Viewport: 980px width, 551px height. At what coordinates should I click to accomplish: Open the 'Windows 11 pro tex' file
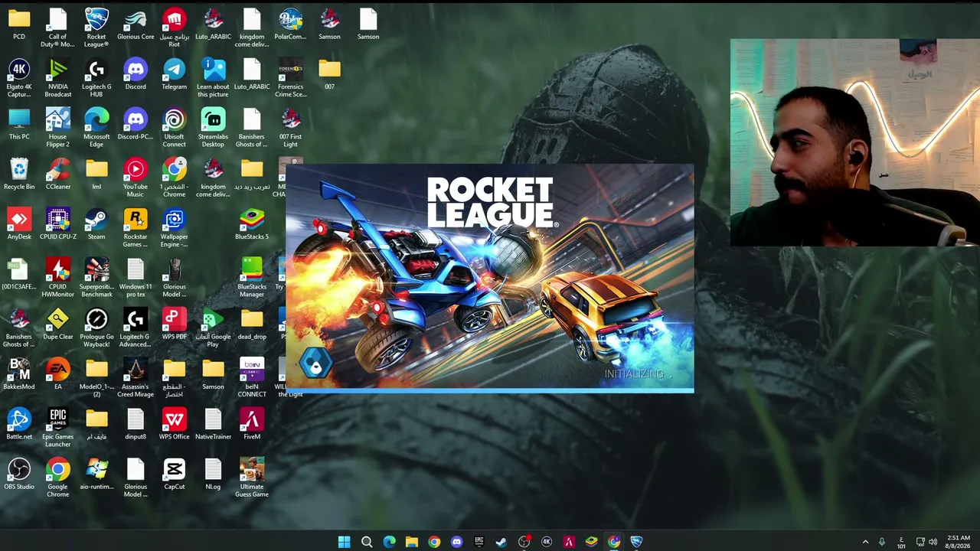click(x=136, y=278)
